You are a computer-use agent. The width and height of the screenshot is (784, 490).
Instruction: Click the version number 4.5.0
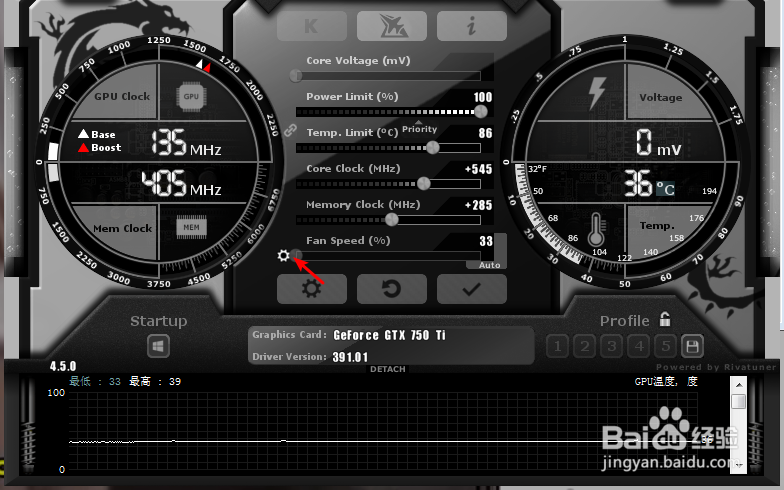pos(63,366)
